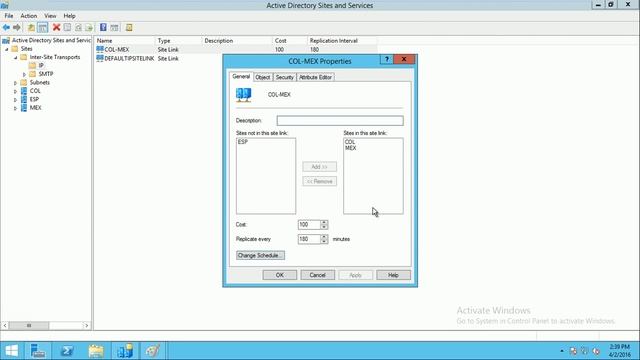Toggle the Show/Hide Action Pane toolbar icon
Viewport: 640px width, 360px height.
(114, 27)
